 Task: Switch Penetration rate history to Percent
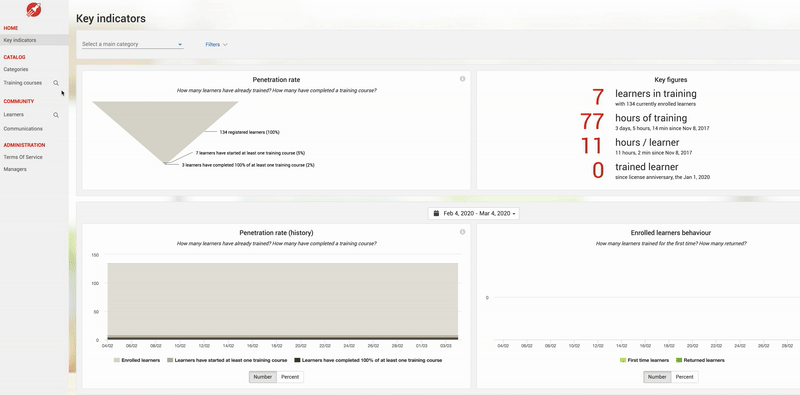click(x=290, y=377)
